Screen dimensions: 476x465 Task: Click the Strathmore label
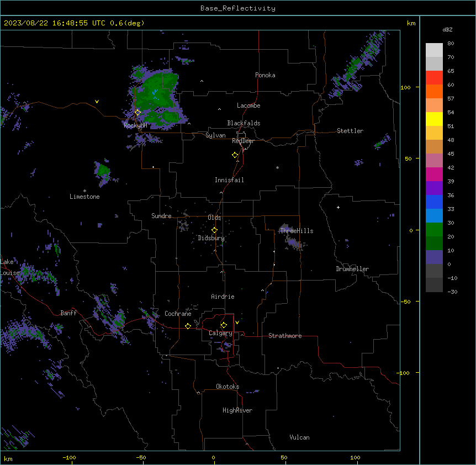[x=285, y=336]
